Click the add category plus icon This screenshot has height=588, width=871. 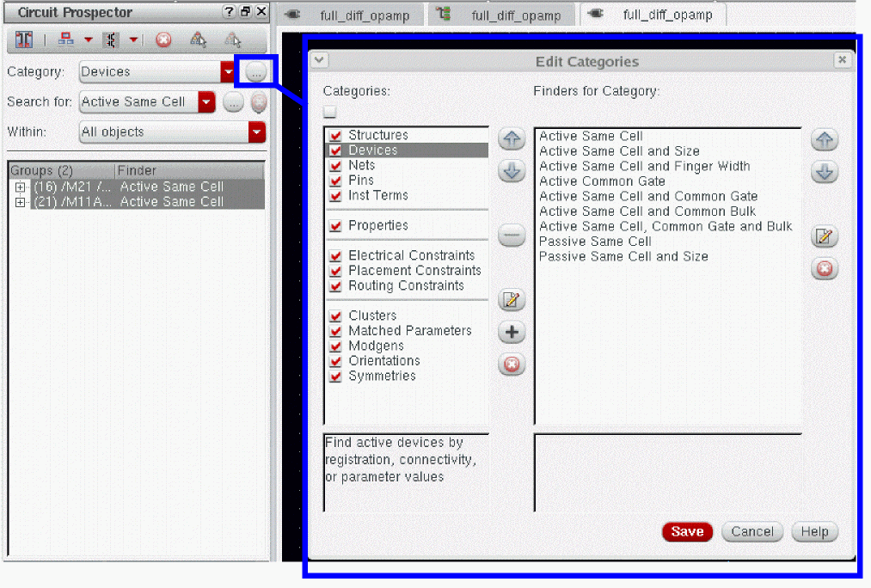512,332
